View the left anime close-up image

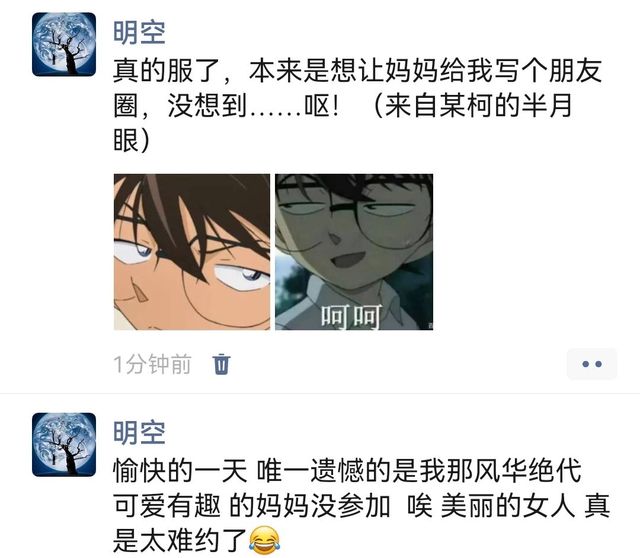pyautogui.click(x=192, y=252)
